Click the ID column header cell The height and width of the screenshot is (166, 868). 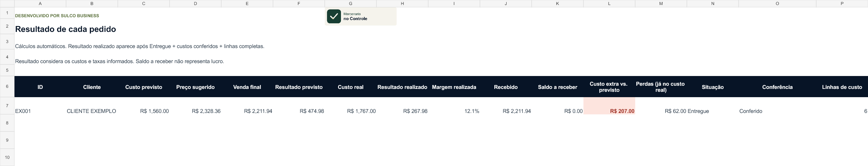[x=40, y=87]
